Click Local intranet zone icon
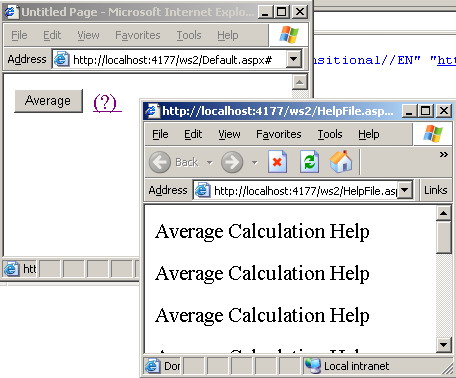The height and width of the screenshot is (378, 456). (x=313, y=366)
